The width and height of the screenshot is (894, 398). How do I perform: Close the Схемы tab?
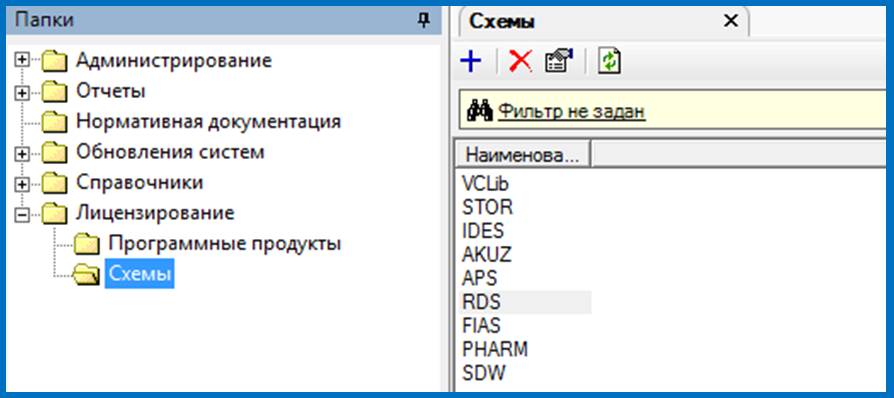pos(730,21)
